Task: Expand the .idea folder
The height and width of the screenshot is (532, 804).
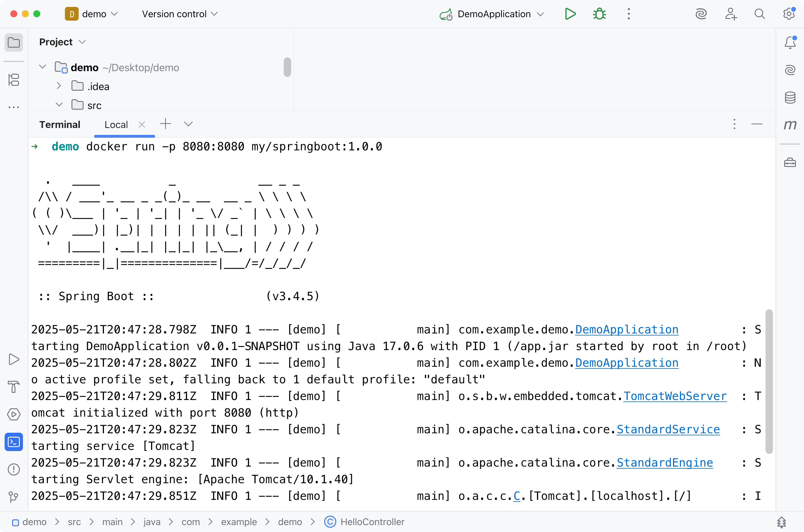Action: tap(59, 86)
